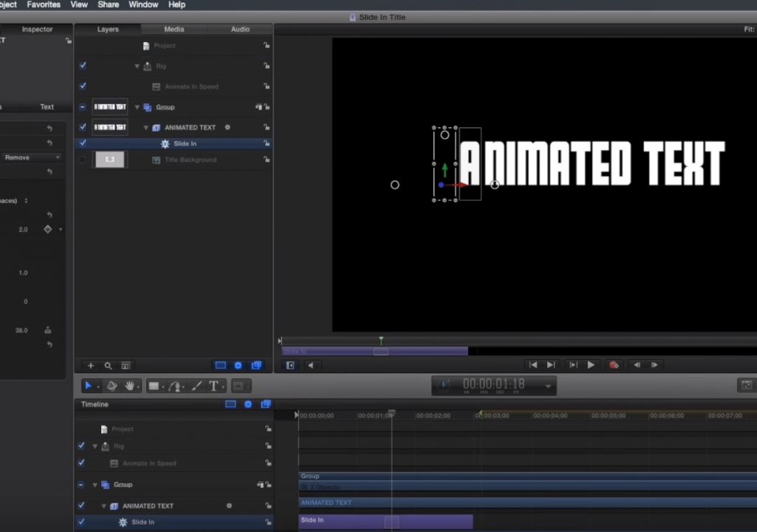Image resolution: width=757 pixels, height=532 pixels.
Task: Uncheck Slide In in Timeline layer list
Action: [x=81, y=522]
